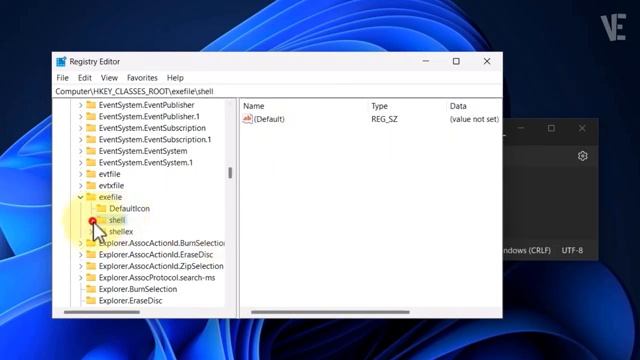This screenshot has height=360, width=640.
Task: Expand the Explorer.AssocProtocol.search-ms key
Action: click(80, 278)
